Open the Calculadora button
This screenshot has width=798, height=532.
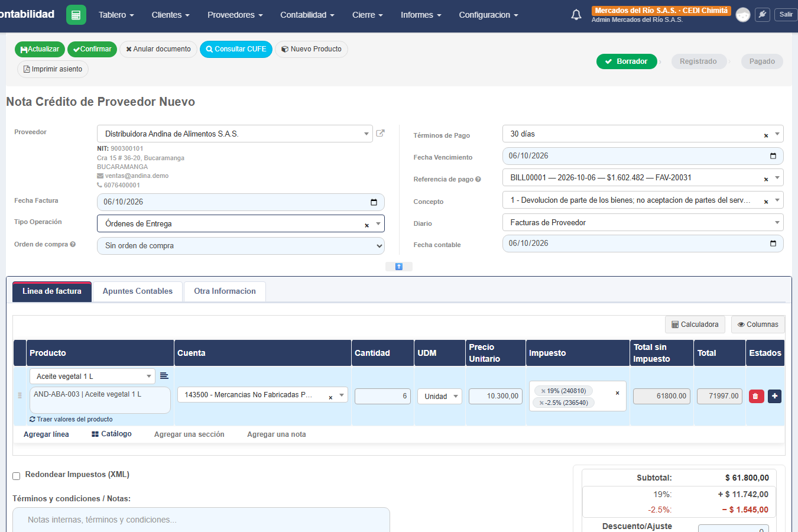pyautogui.click(x=695, y=325)
